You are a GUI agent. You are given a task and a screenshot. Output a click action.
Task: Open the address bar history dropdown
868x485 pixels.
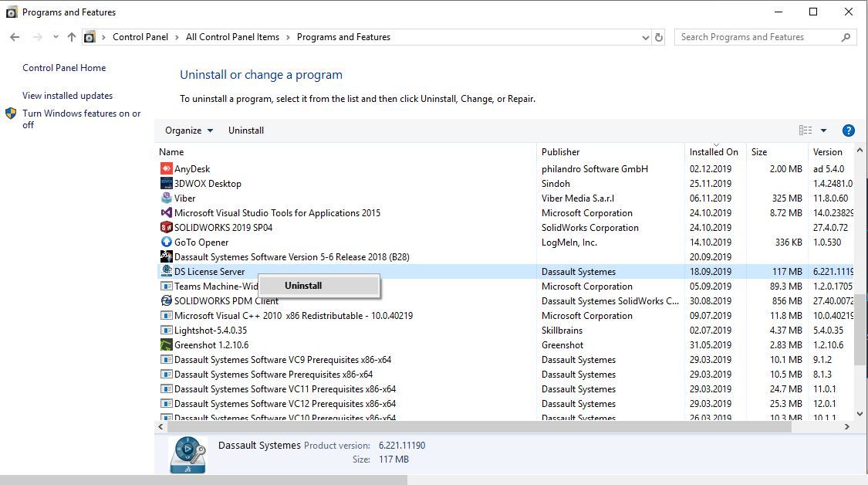point(646,37)
